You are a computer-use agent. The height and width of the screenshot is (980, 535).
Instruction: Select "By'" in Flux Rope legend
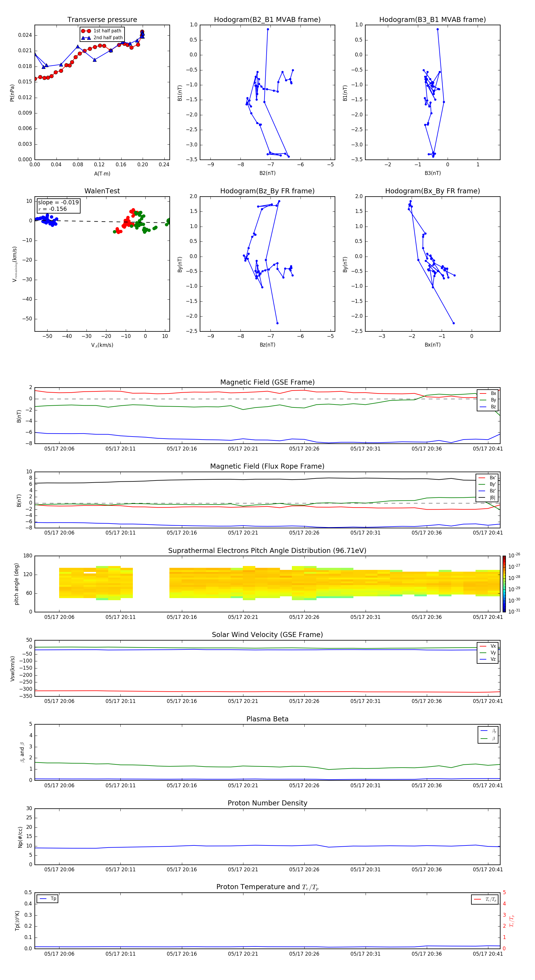[x=487, y=484]
